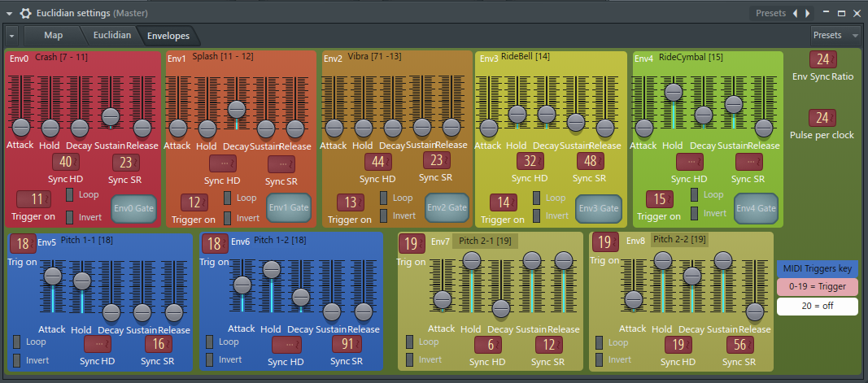Image resolution: width=868 pixels, height=383 pixels.
Task: Click Env3 Sync HD value 32
Action: click(x=530, y=161)
